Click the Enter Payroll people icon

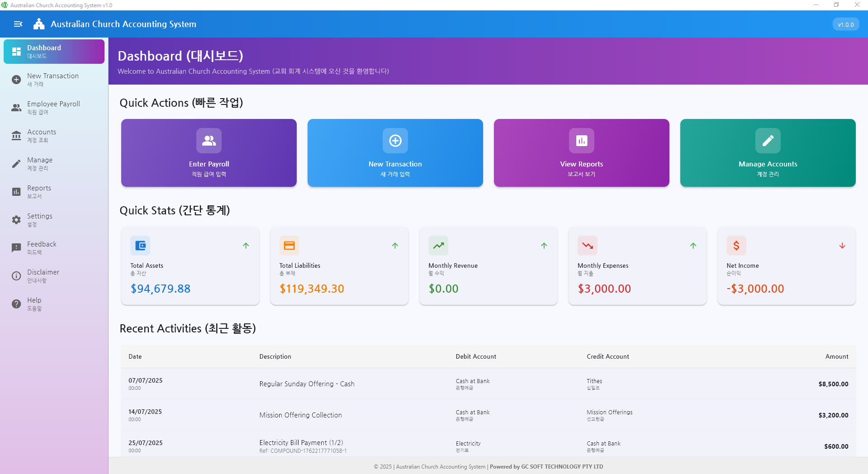pos(209,141)
